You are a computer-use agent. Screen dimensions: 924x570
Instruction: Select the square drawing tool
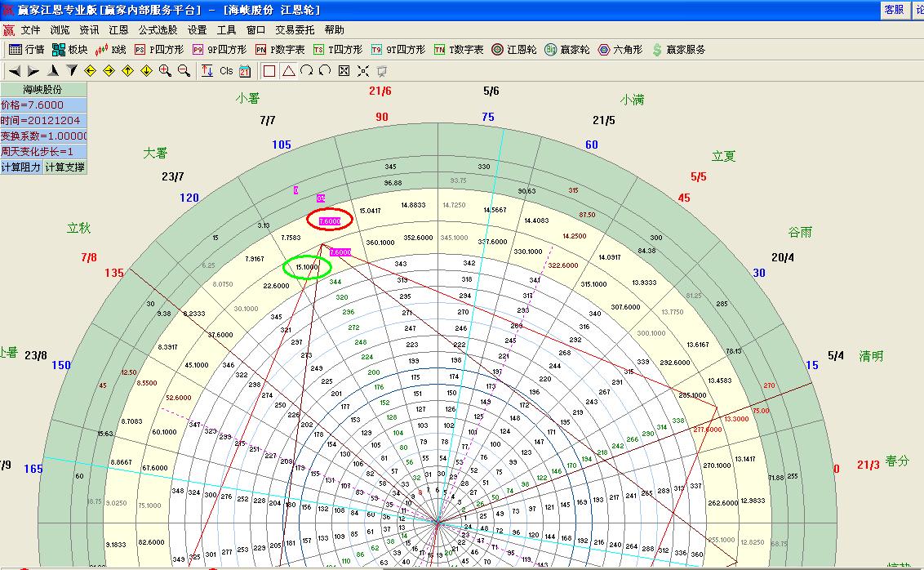[269, 71]
